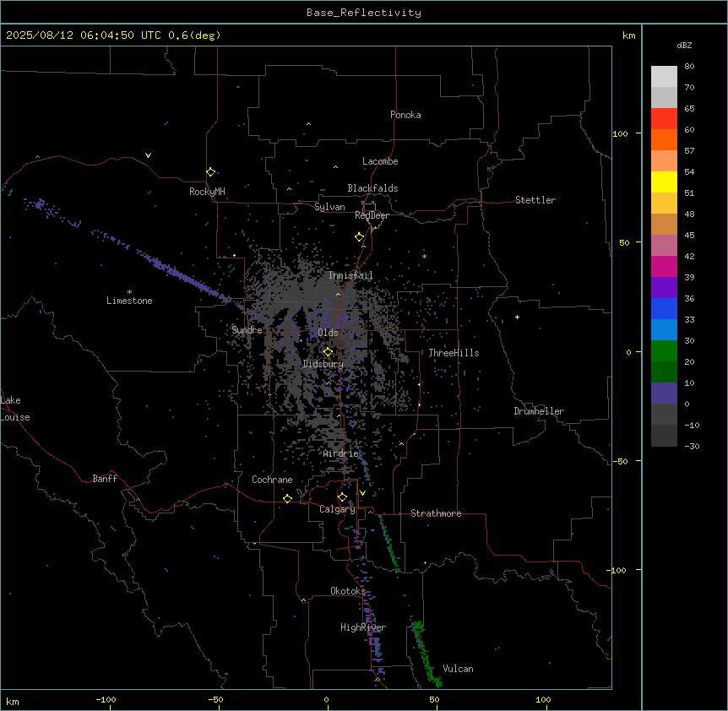Select the yellow diamond marker south of RedDeer

[x=360, y=237]
